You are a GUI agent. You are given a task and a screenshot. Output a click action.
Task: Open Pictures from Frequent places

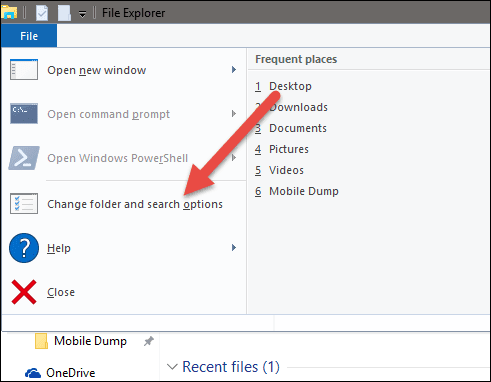tap(282, 149)
